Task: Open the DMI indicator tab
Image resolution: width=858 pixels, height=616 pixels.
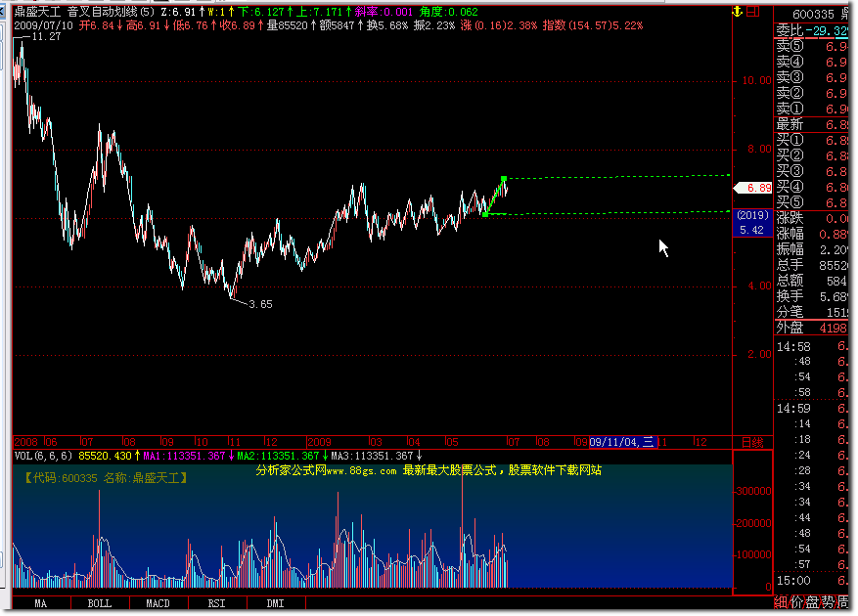Action: pos(275,603)
